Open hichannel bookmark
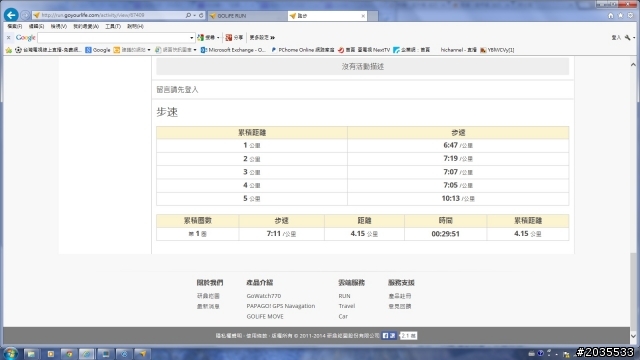Image resolution: width=640 pixels, height=360 pixels. 458,50
